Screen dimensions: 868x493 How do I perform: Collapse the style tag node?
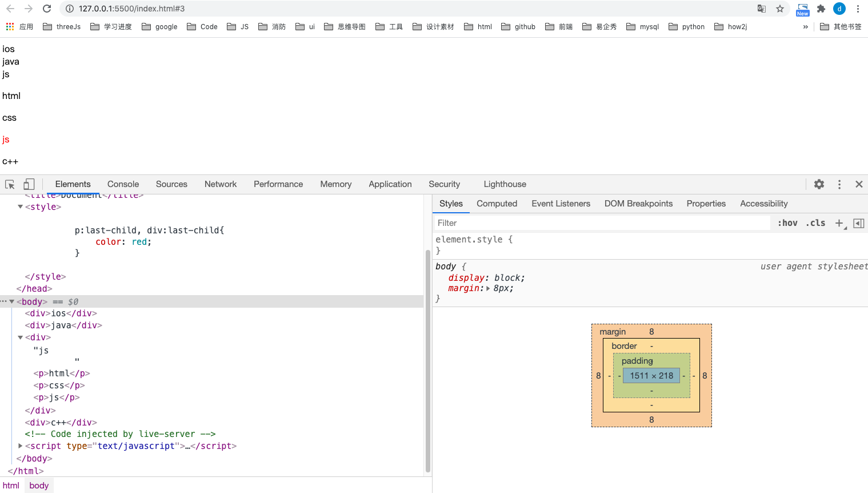(21, 207)
